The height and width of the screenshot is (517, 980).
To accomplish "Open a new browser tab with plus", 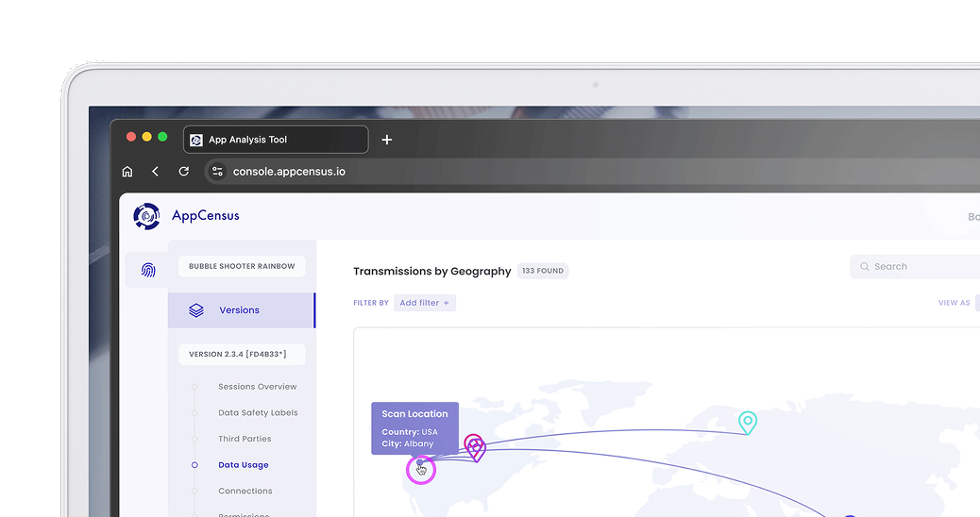I will [x=387, y=140].
